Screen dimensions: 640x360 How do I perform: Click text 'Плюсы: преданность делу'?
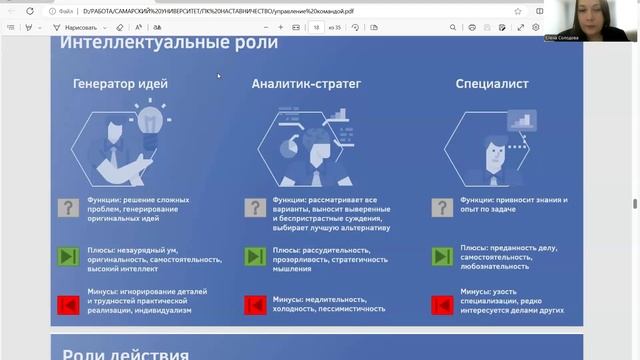(509, 257)
